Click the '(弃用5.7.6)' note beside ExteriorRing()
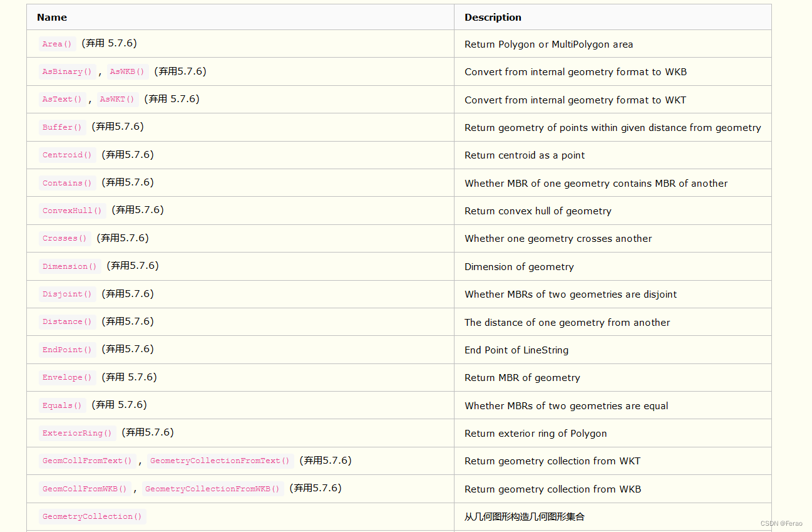 pyautogui.click(x=148, y=432)
